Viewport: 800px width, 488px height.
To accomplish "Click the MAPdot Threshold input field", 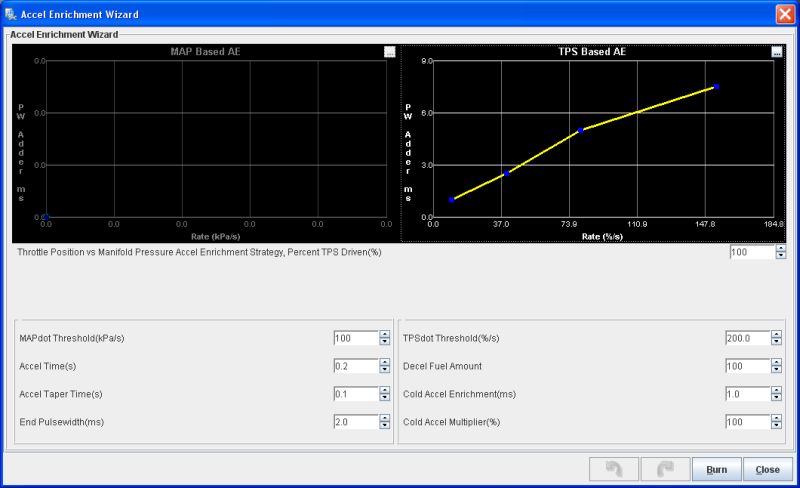I will 355,338.
